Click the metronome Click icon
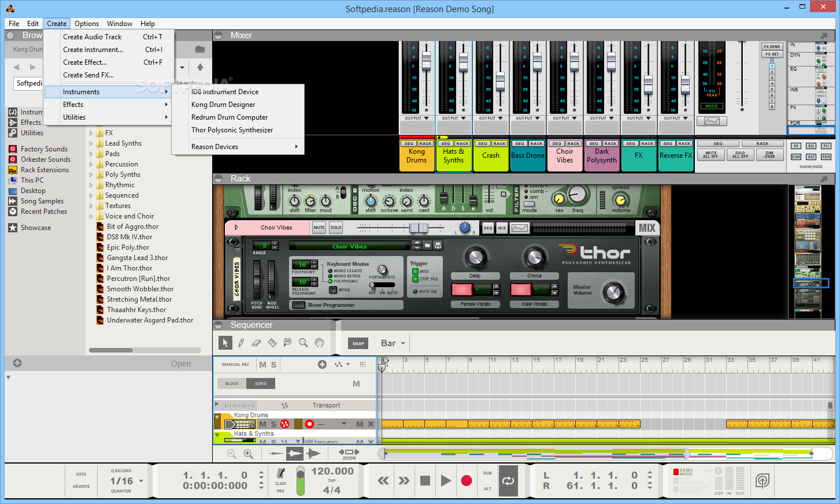 (x=281, y=473)
